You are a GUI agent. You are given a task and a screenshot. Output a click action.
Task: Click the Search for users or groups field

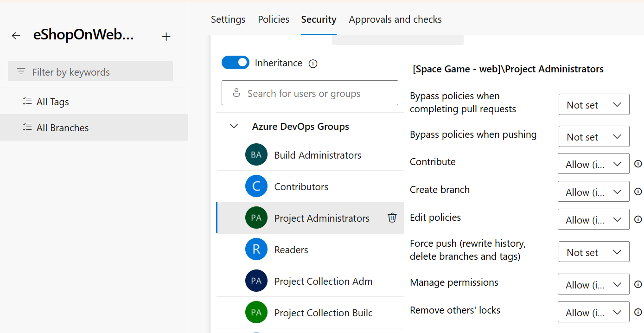click(x=310, y=93)
